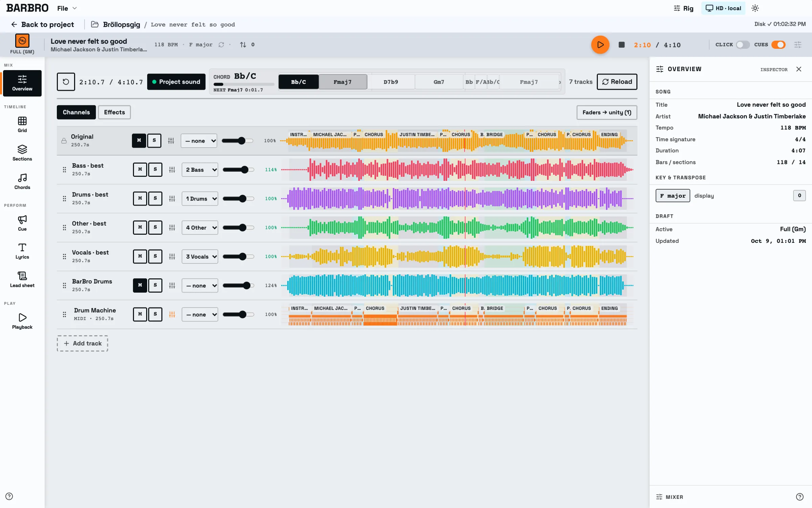Image resolution: width=812 pixels, height=508 pixels.
Task: Solo the Vocals best track
Action: click(x=155, y=256)
